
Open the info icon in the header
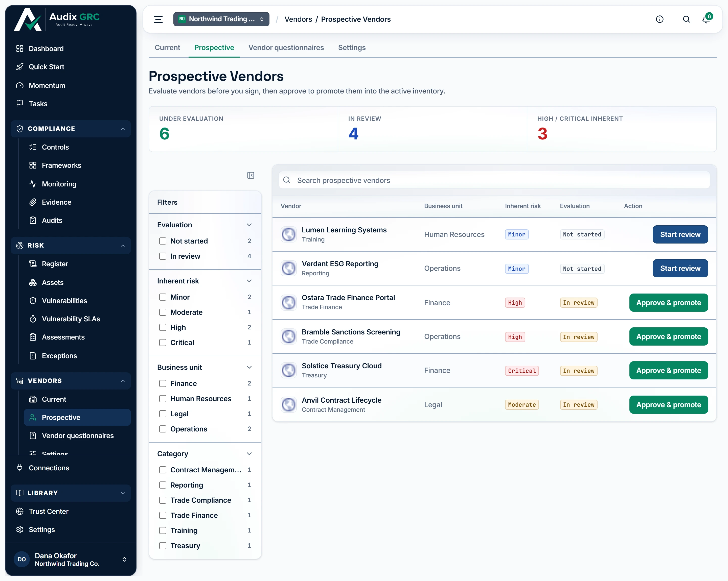coord(659,19)
